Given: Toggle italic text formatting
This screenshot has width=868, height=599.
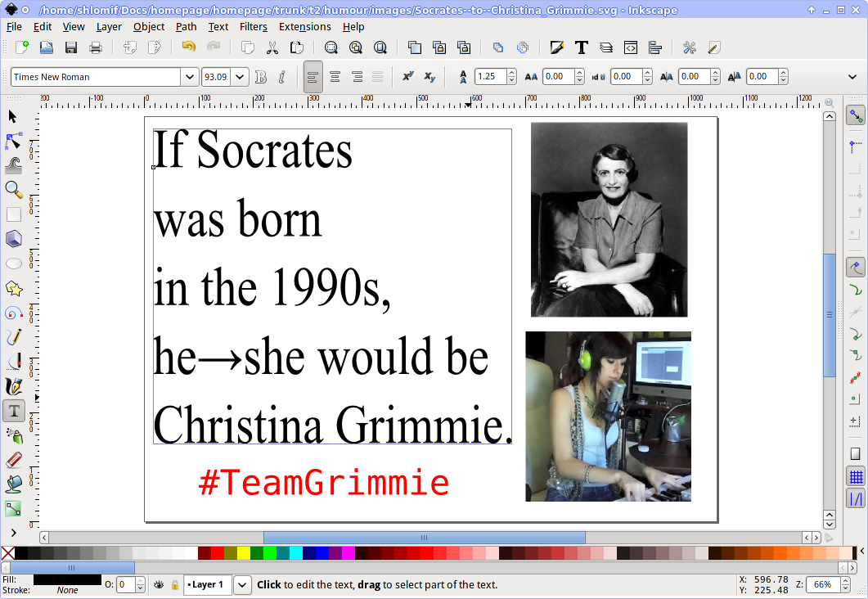Looking at the screenshot, I should pyautogui.click(x=281, y=77).
